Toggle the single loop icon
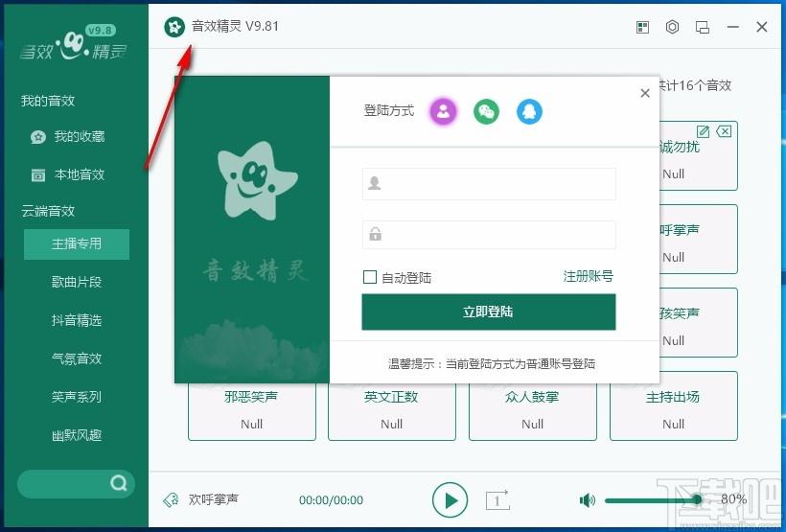 click(497, 500)
